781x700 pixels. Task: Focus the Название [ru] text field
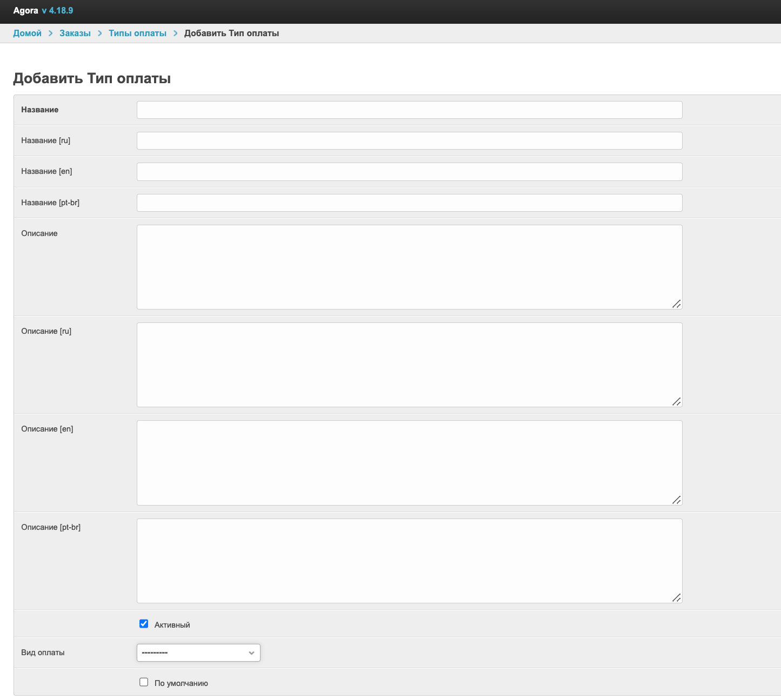tap(409, 141)
